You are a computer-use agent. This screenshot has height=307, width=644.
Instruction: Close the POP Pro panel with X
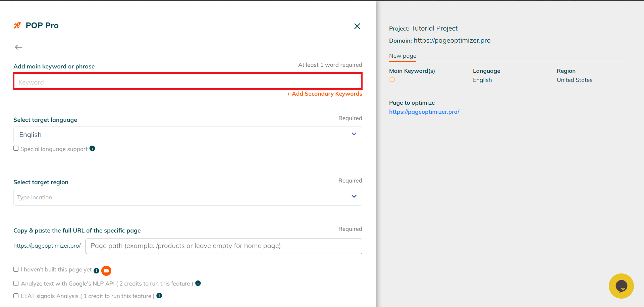click(357, 26)
